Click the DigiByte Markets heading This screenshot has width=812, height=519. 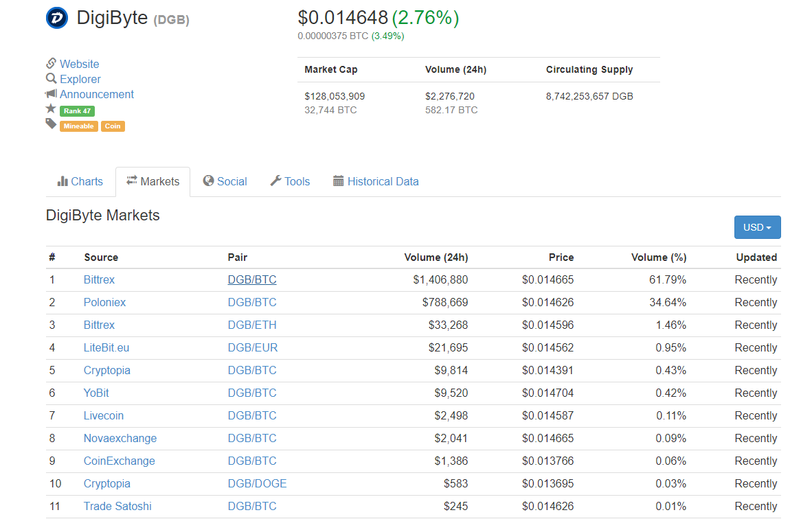click(x=102, y=216)
